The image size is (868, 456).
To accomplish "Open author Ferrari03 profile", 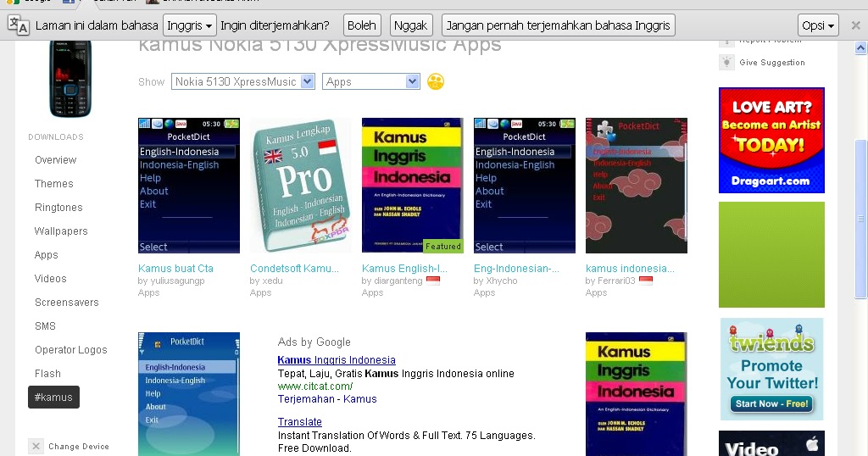I will pyautogui.click(x=616, y=281).
